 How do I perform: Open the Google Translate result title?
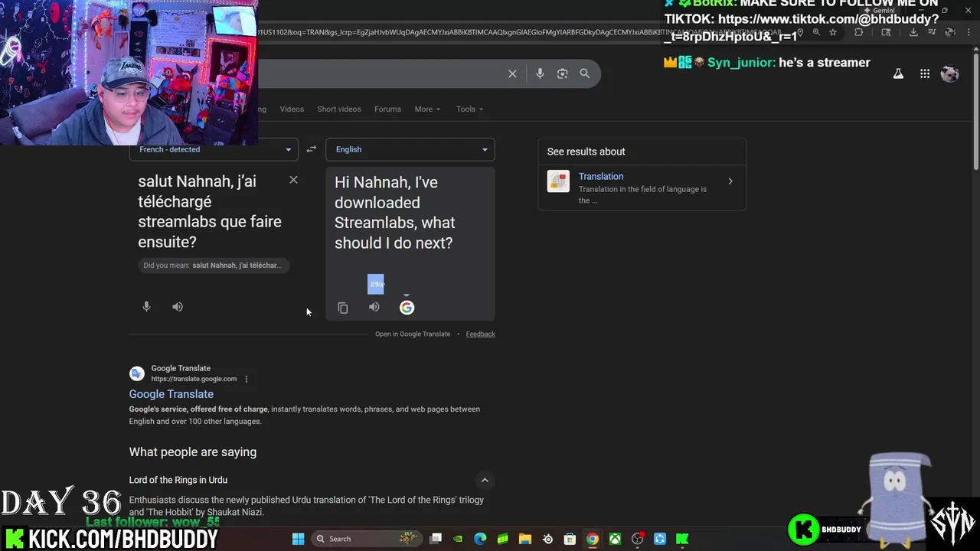171,394
